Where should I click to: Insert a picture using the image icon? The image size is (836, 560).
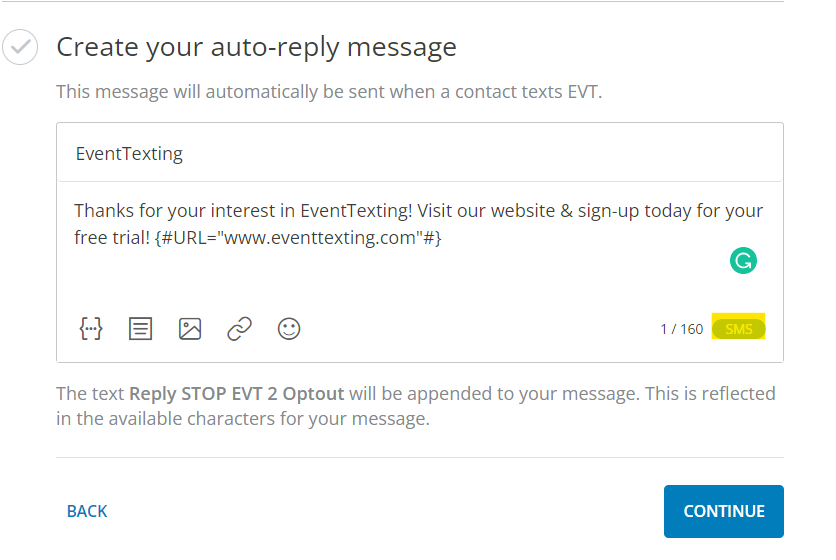190,329
